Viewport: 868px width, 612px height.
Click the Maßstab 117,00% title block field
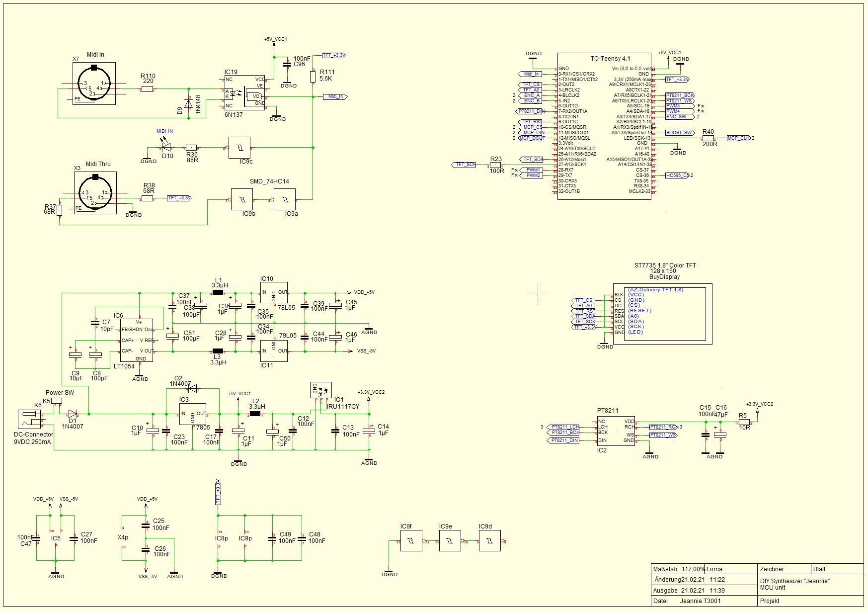678,569
